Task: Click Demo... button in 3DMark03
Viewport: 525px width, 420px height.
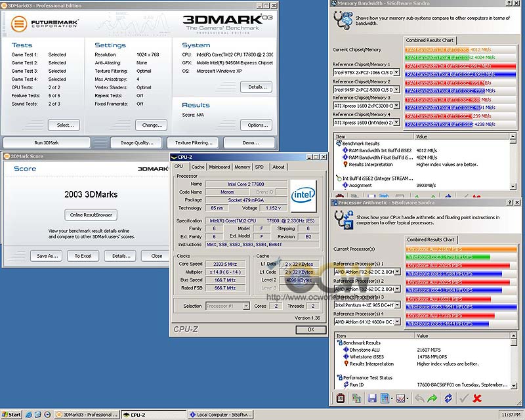Action: 249,142
